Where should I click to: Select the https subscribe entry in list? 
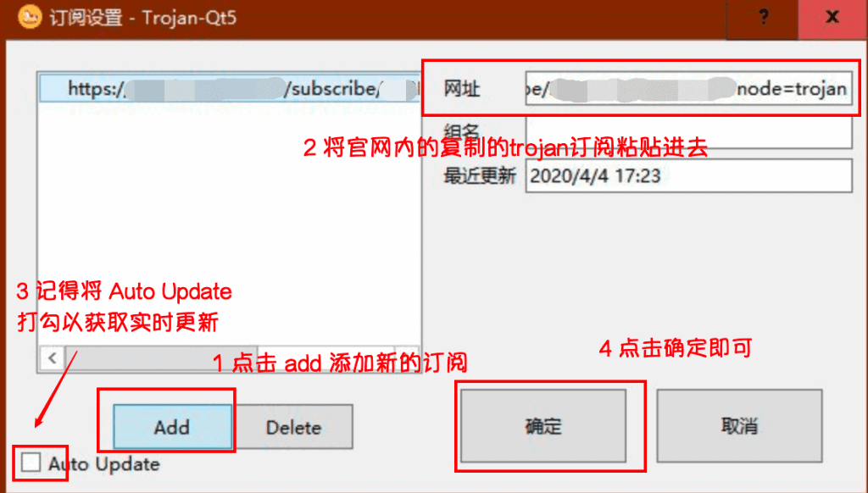[229, 89]
